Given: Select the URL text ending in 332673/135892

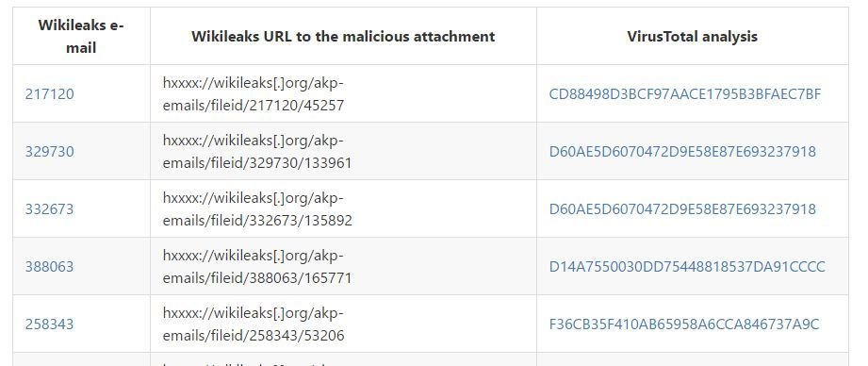Looking at the screenshot, I should tap(257, 209).
